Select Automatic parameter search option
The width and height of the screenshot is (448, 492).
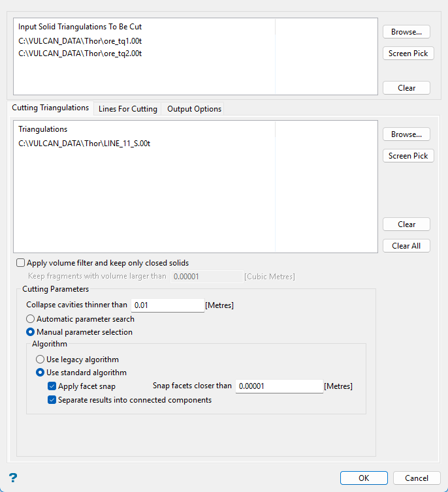click(31, 319)
